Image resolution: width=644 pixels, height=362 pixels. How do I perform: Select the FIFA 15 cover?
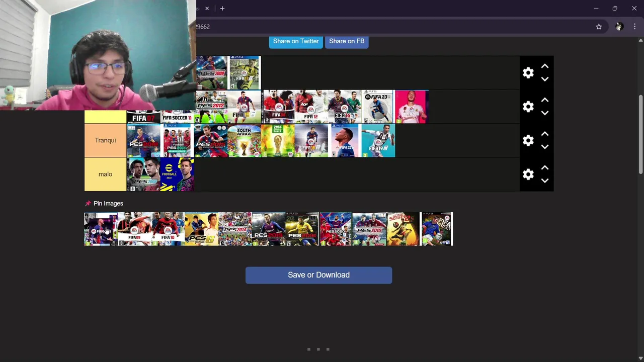pyautogui.click(x=245, y=107)
